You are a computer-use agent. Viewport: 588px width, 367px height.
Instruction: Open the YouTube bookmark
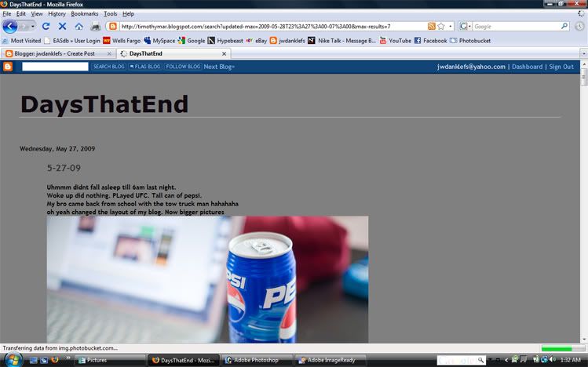click(395, 41)
